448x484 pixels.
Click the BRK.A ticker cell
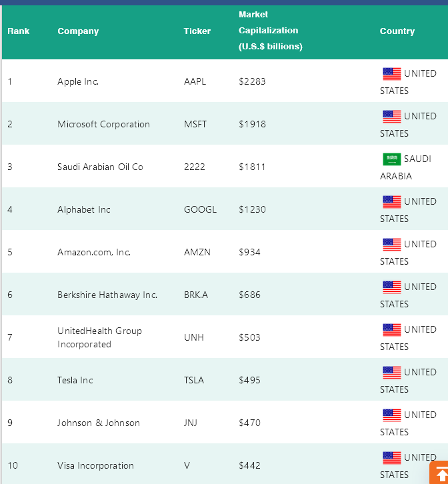click(196, 295)
